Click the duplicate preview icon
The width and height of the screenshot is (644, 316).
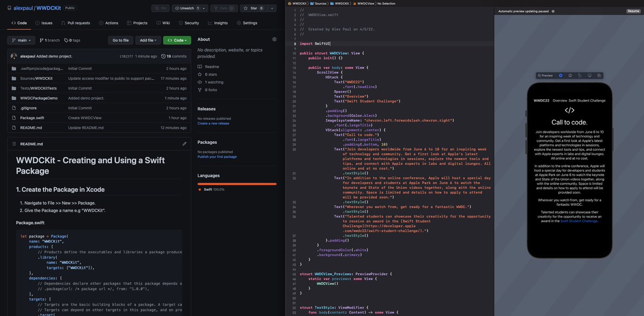click(x=599, y=76)
